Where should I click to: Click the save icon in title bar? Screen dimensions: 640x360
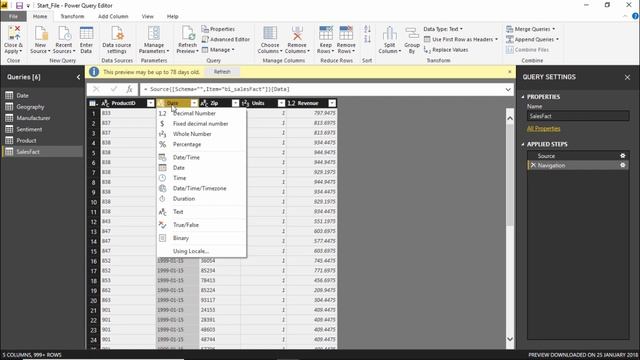coord(19,5)
